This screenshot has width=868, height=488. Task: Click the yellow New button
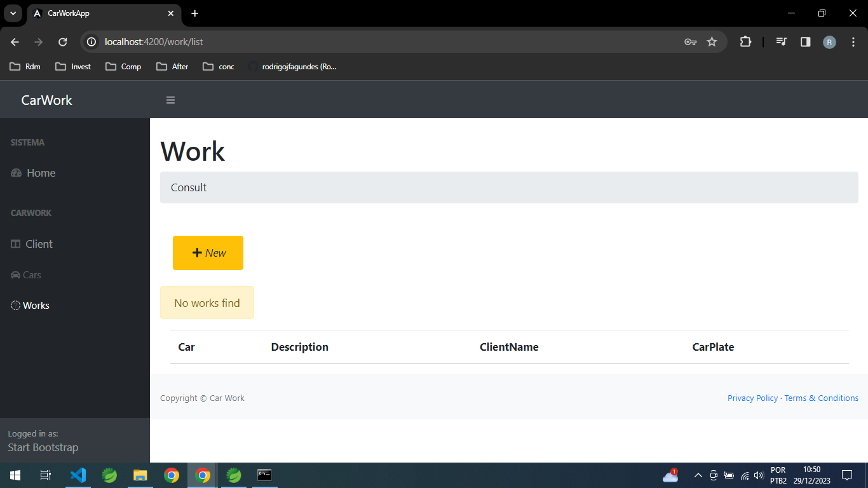pyautogui.click(x=208, y=253)
